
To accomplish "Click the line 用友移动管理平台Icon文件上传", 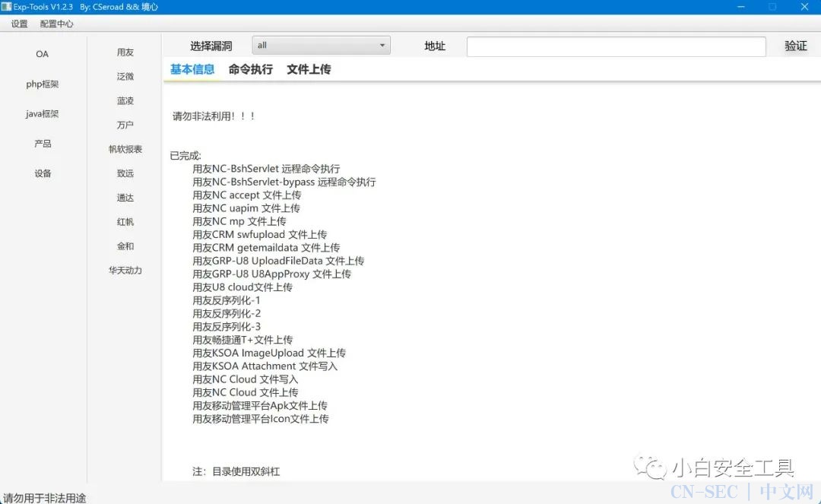I will click(x=260, y=419).
